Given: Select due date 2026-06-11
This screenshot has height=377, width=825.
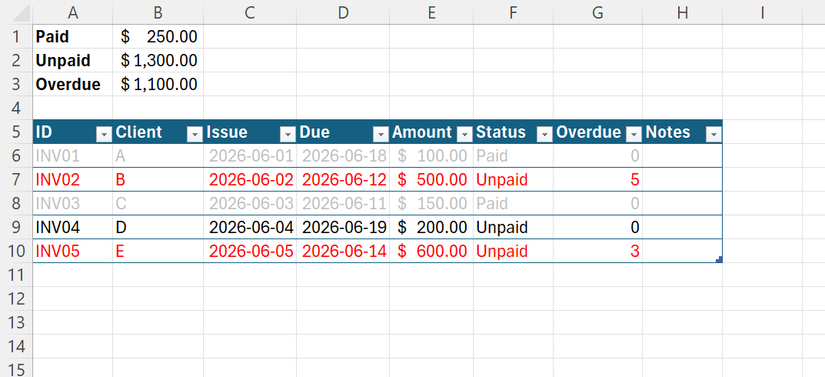Looking at the screenshot, I should 343,203.
